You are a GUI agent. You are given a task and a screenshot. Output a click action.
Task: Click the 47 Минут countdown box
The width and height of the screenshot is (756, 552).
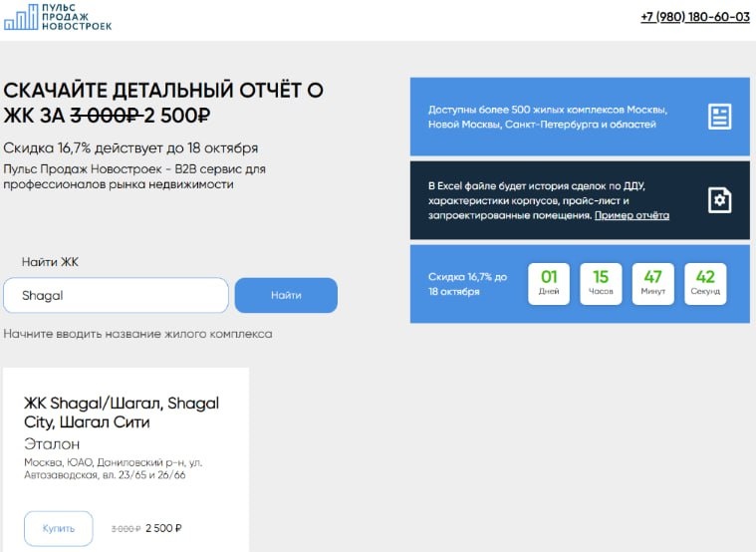pyautogui.click(x=652, y=284)
